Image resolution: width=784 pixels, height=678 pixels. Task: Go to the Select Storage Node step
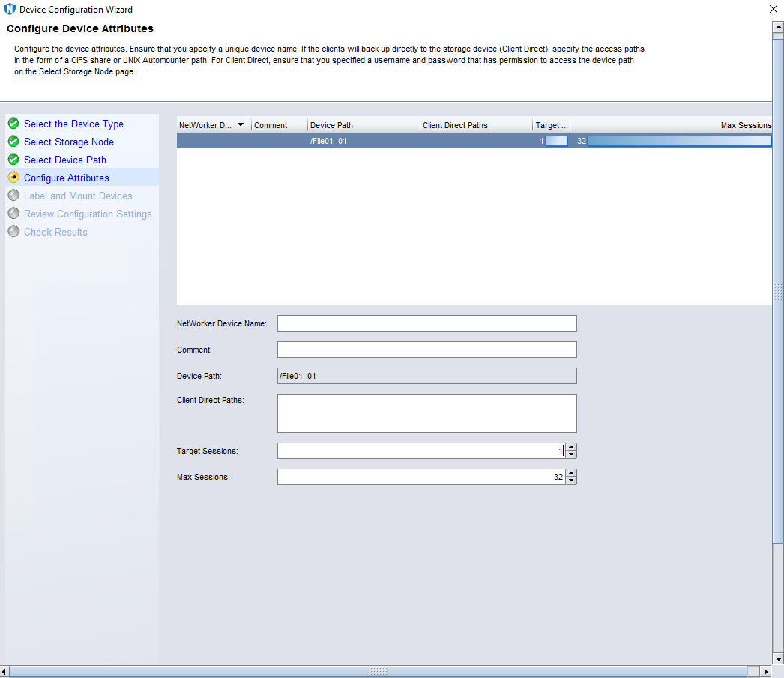69,142
